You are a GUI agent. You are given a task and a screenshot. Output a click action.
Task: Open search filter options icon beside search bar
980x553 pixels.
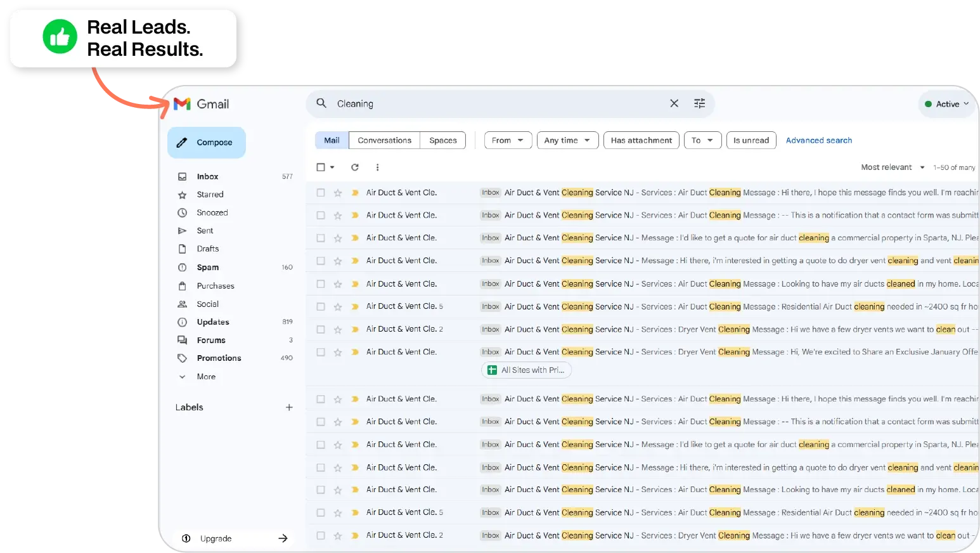point(699,103)
